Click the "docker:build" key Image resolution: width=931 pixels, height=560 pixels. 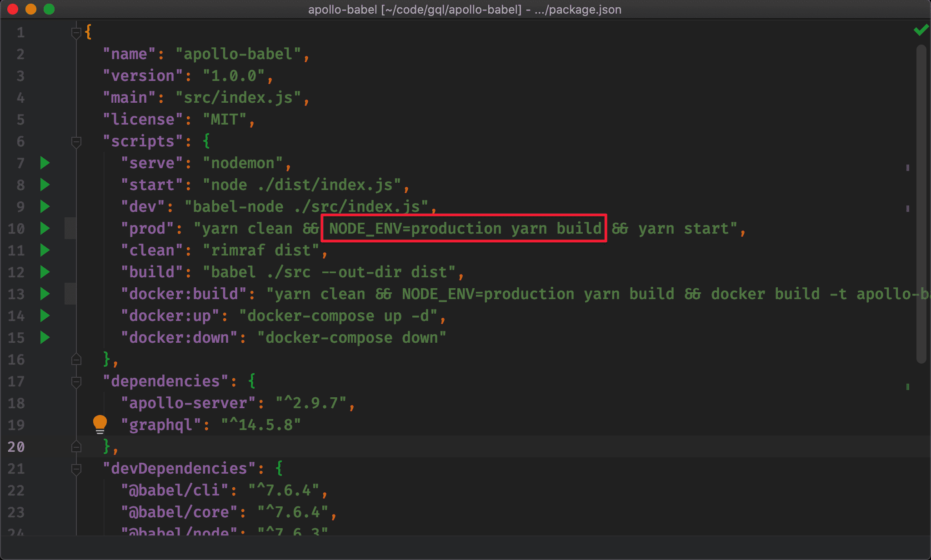tap(184, 294)
